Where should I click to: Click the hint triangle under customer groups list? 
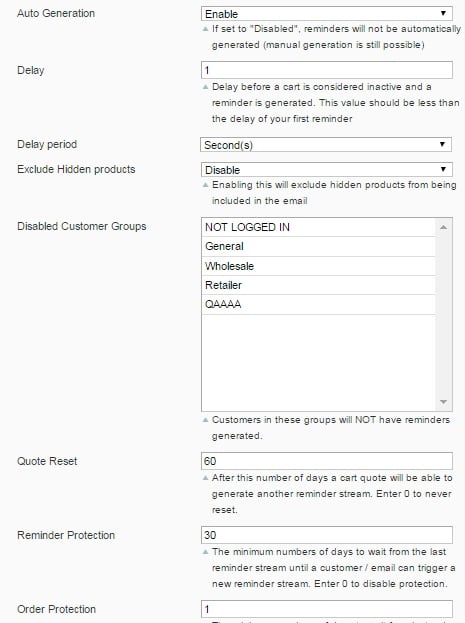click(205, 420)
